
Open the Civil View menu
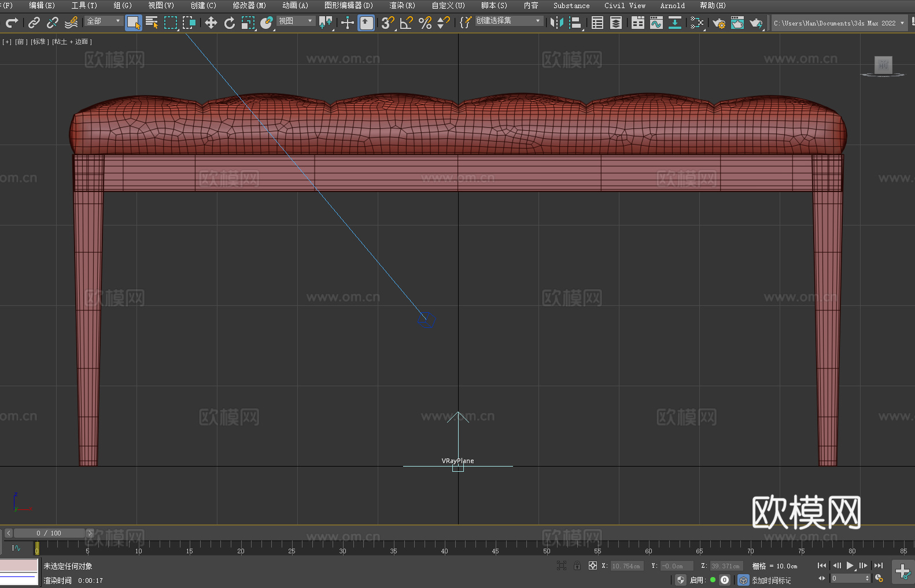[625, 5]
